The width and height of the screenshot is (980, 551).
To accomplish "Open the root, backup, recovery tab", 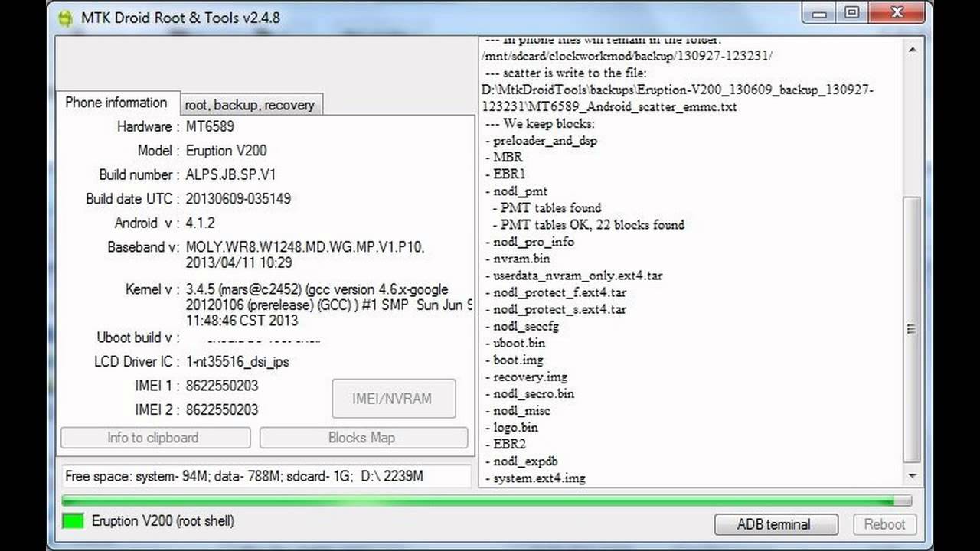I will (x=250, y=105).
